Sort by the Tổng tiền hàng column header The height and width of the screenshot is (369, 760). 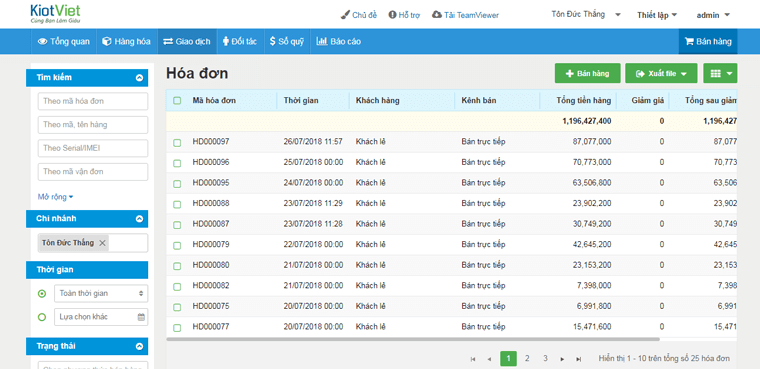click(583, 101)
